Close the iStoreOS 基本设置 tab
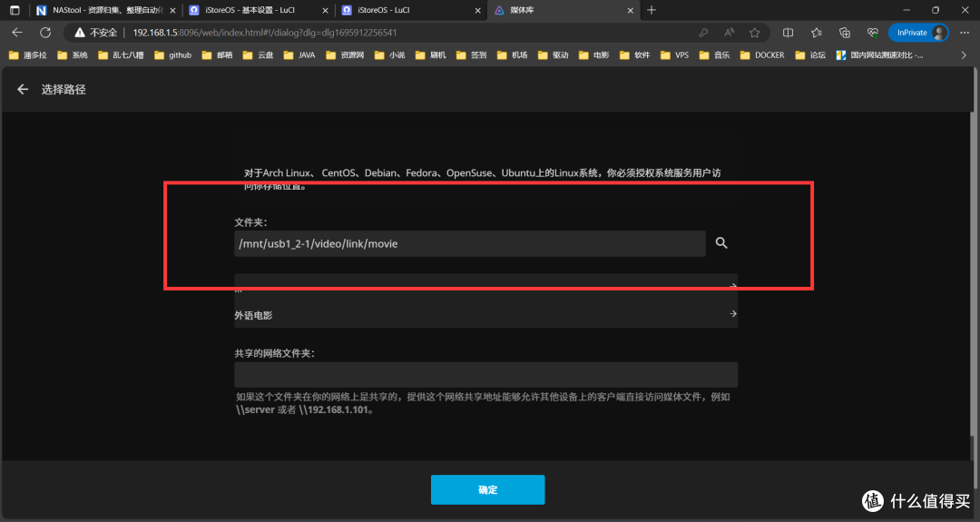Screen dimensions: 980x522 [325, 11]
